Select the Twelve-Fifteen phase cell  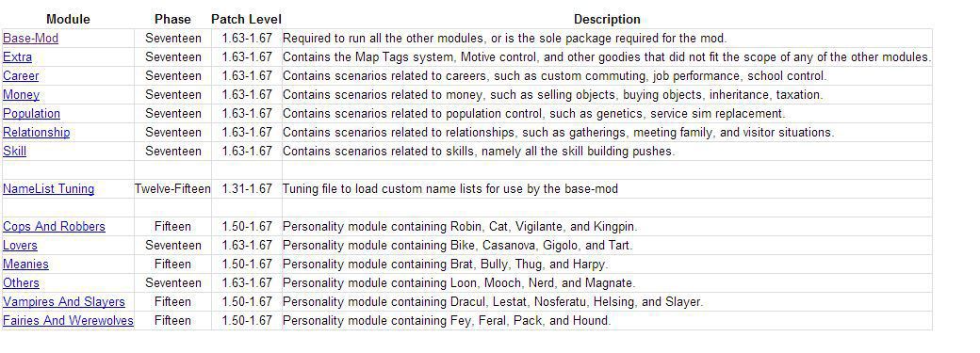click(x=172, y=188)
